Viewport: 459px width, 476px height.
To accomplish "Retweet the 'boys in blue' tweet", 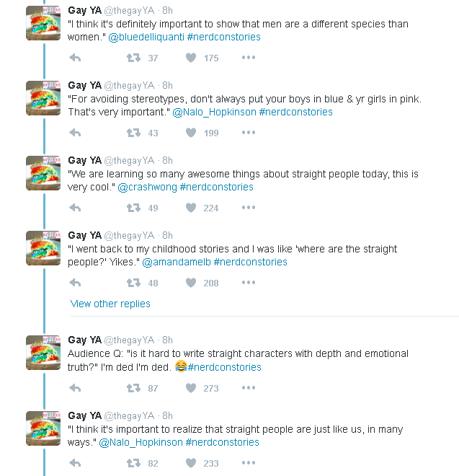I will pyautogui.click(x=133, y=133).
